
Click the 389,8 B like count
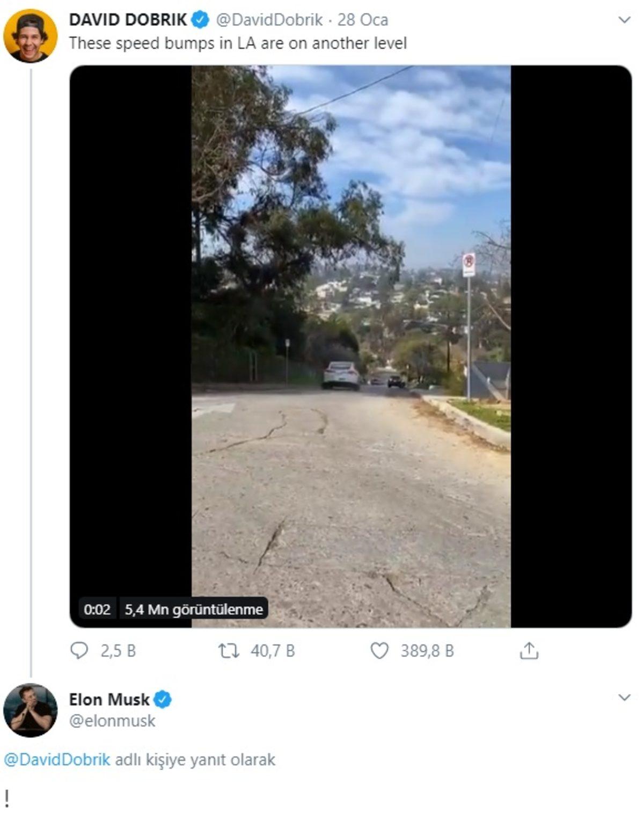pos(426,651)
